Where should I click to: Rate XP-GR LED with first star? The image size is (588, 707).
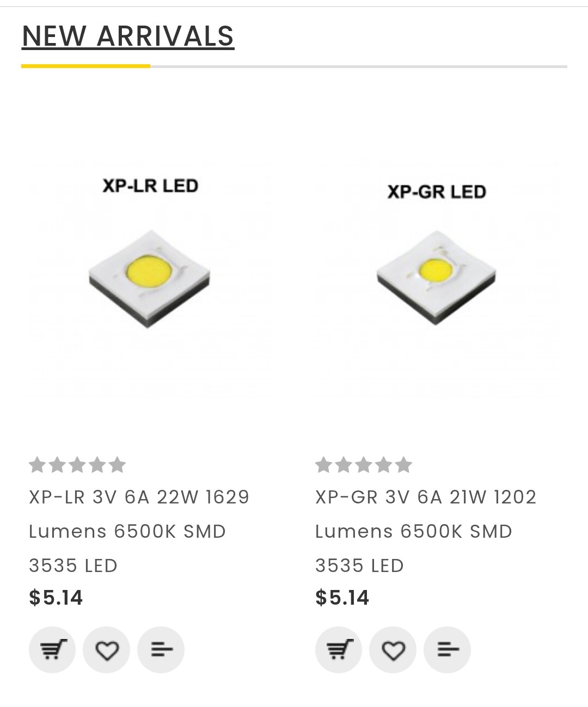click(x=323, y=465)
